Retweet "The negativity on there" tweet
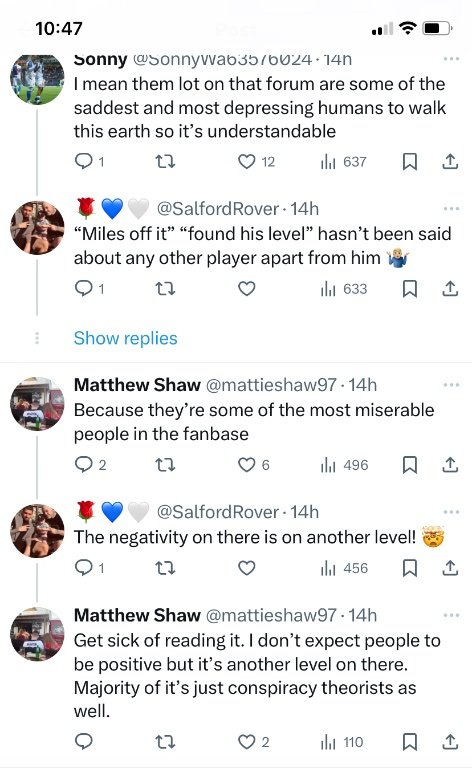The height and width of the screenshot is (768, 472). pyautogui.click(x=165, y=568)
